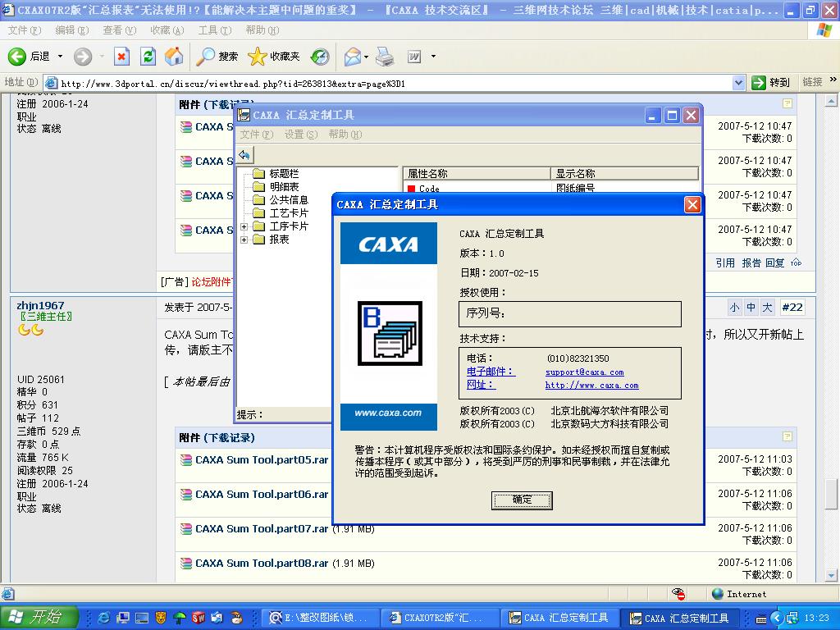The width and height of the screenshot is (840, 630).
Task: Download CAXA Sum Tool.part05.rar attachment
Action: [262, 459]
